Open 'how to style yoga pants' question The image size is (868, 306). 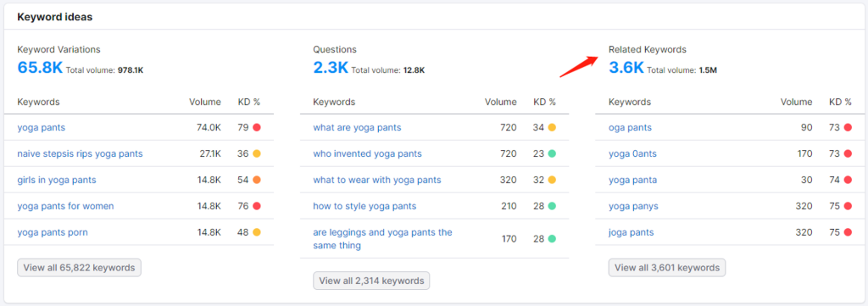(364, 206)
